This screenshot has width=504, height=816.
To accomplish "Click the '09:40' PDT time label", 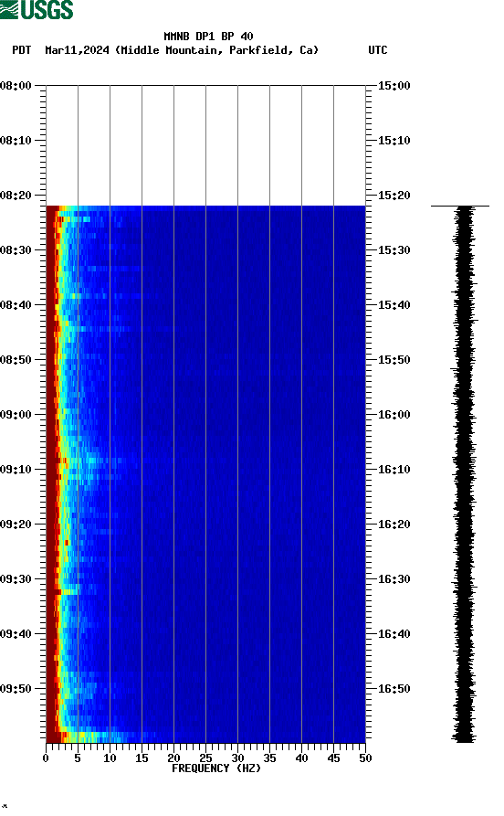I will [16, 634].
